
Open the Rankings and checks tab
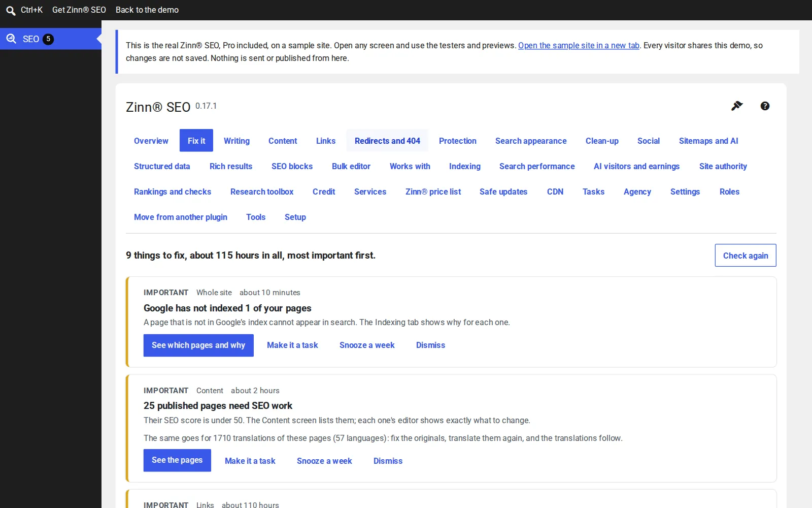tap(173, 192)
